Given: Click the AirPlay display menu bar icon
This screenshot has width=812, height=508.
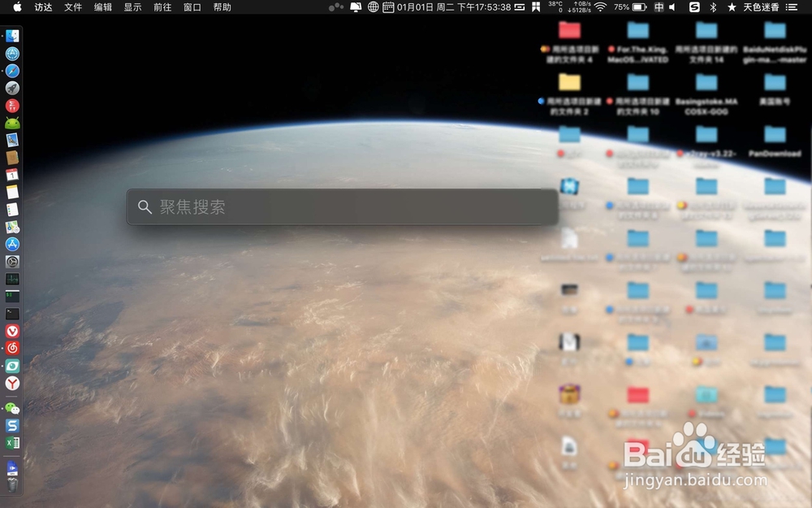Looking at the screenshot, I should click(x=356, y=7).
